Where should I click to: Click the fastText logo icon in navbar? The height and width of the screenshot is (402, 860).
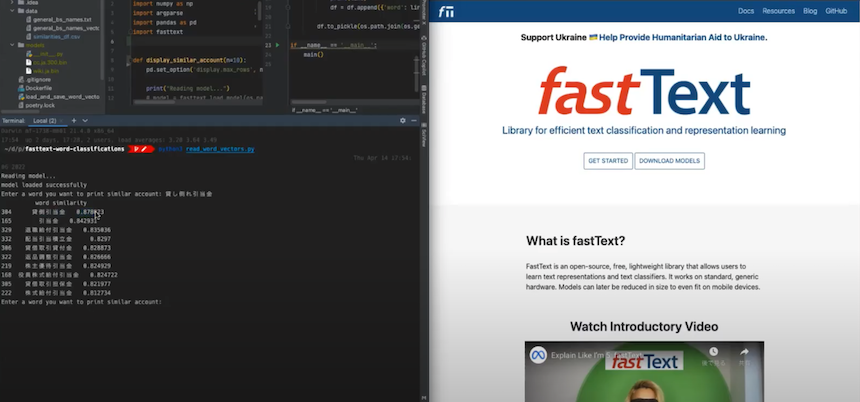446,12
